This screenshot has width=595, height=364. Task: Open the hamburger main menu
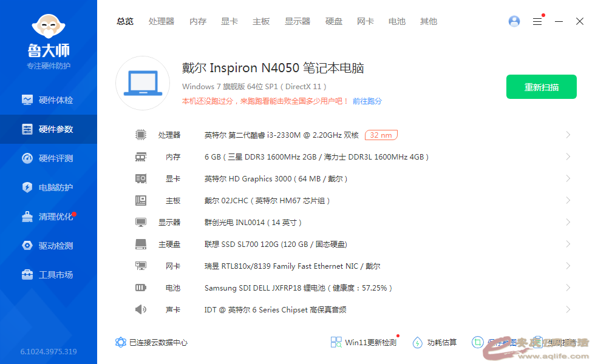(537, 21)
